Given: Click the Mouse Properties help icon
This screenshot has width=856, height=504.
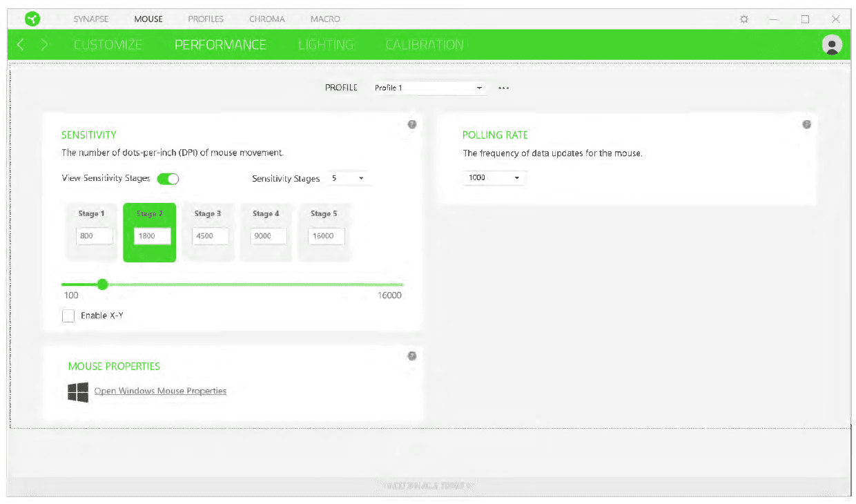Looking at the screenshot, I should [411, 356].
